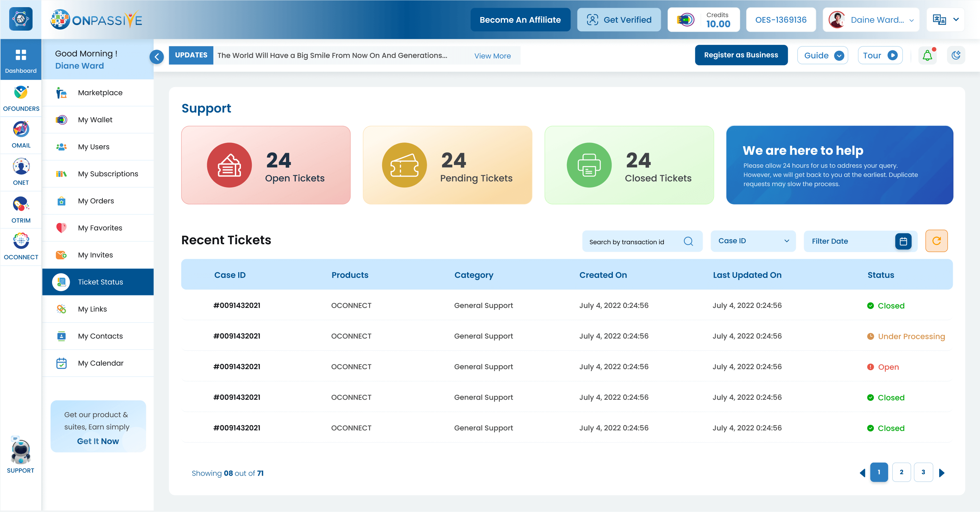This screenshot has height=512, width=980.
Task: Click the Get Verified button
Action: click(x=619, y=19)
